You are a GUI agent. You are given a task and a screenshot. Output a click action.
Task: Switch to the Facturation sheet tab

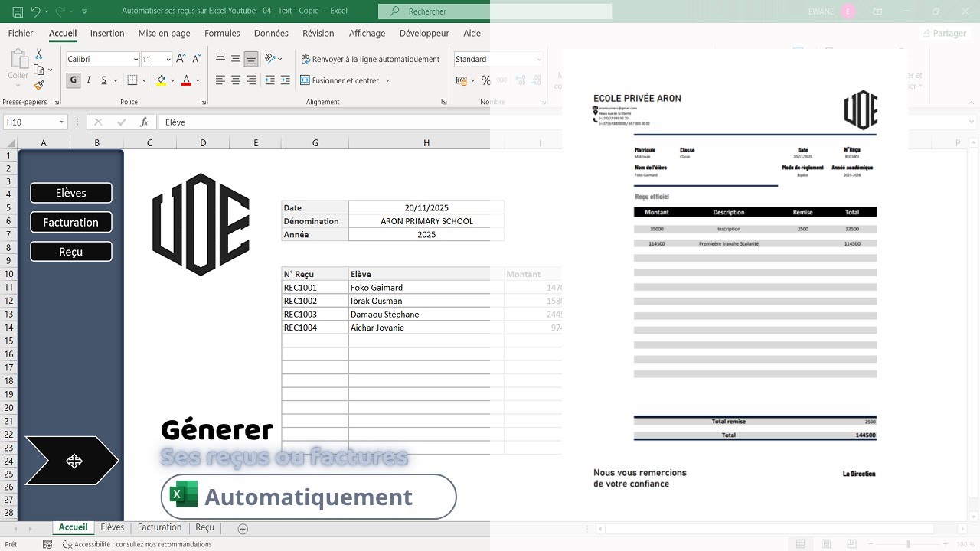point(159,527)
